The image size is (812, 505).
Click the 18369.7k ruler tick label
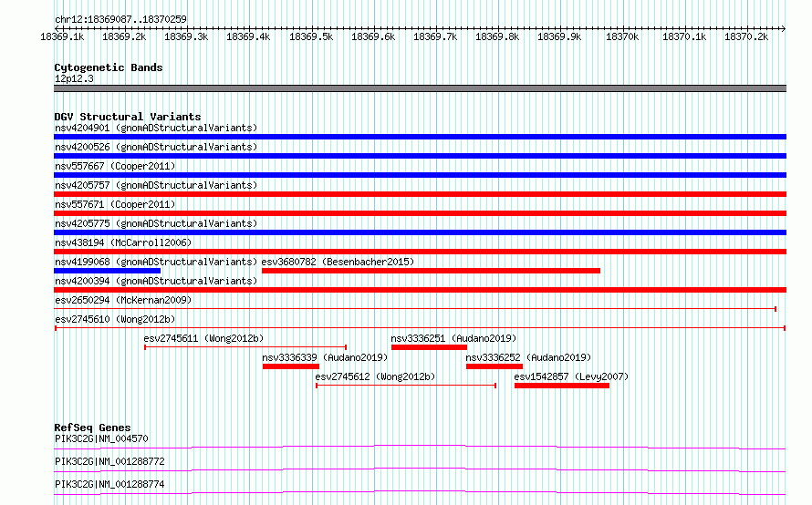[435, 37]
